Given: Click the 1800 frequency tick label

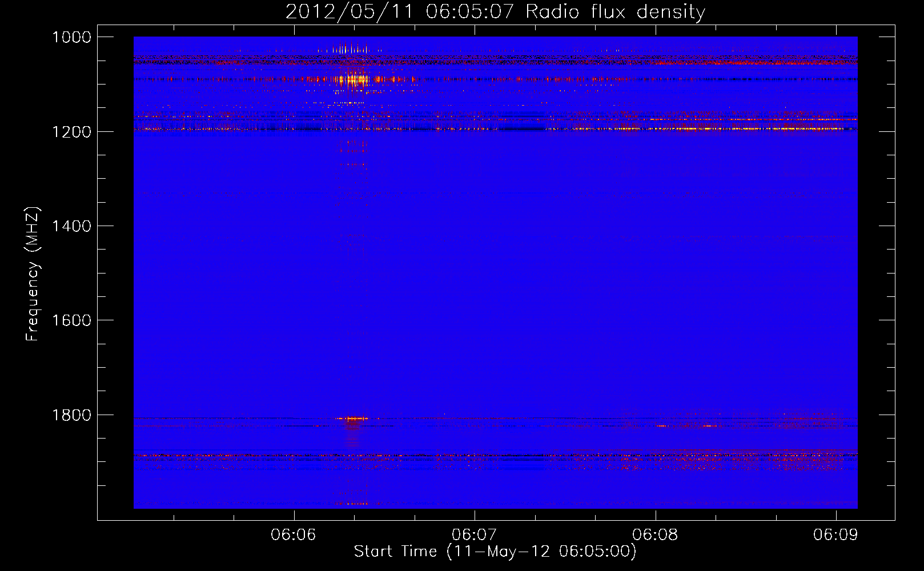Looking at the screenshot, I should (x=71, y=415).
